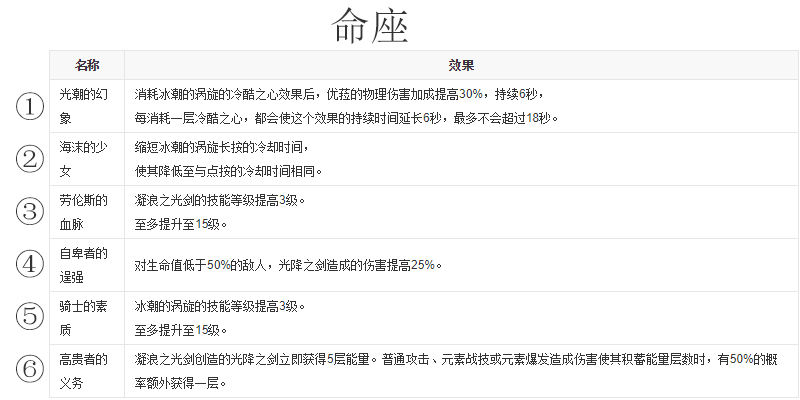Screen dimensions: 800x400
Task: Select the 骑士的素质 name cell
Action: [x=87, y=317]
